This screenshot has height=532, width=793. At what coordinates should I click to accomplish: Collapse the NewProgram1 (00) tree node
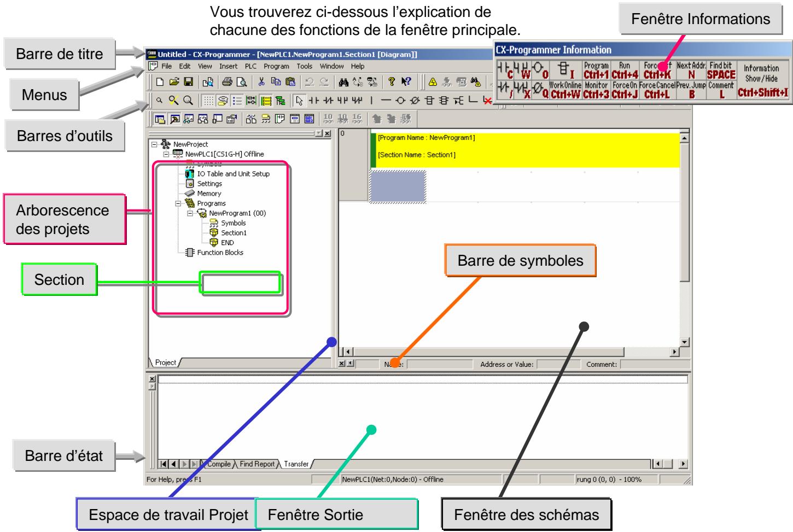tap(190, 213)
